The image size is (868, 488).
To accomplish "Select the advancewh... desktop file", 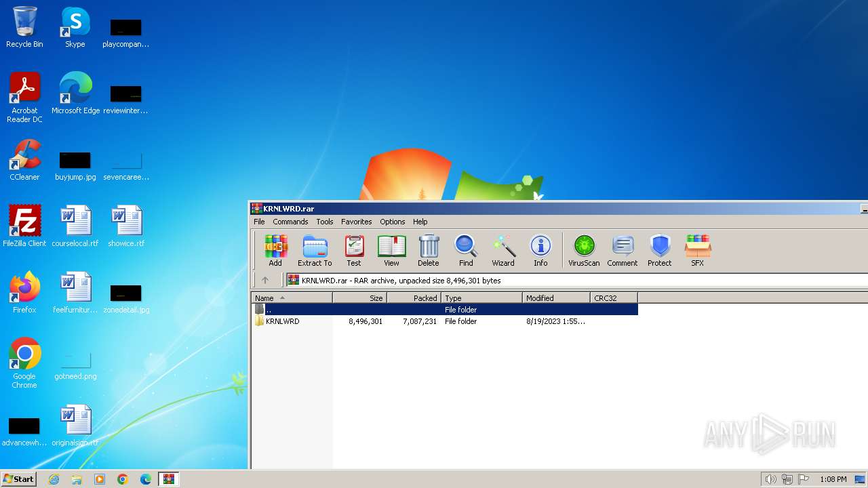I will (x=24, y=432).
